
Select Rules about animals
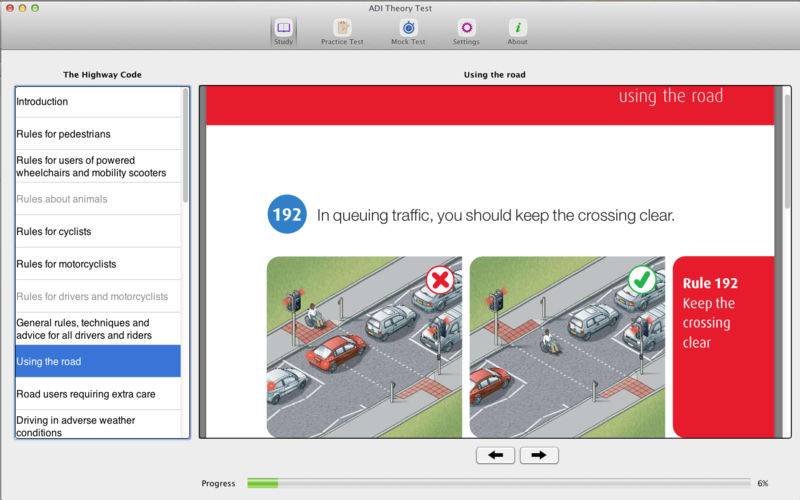[x=98, y=199]
